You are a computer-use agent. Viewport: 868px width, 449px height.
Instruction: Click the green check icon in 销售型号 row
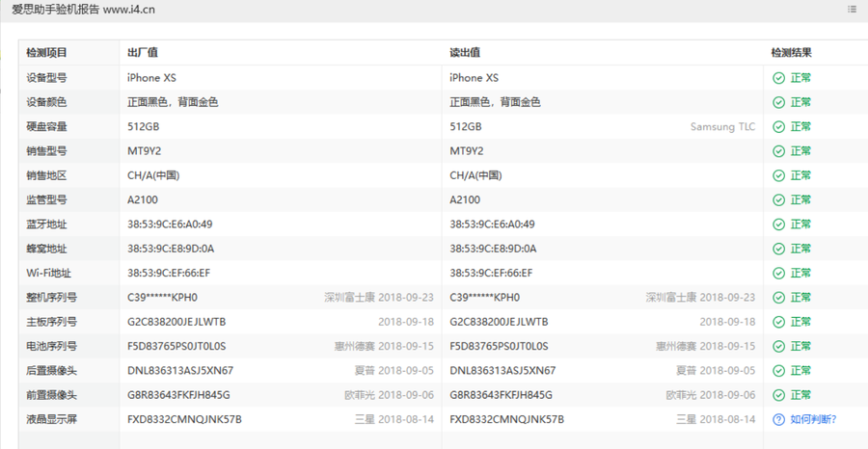tap(779, 151)
